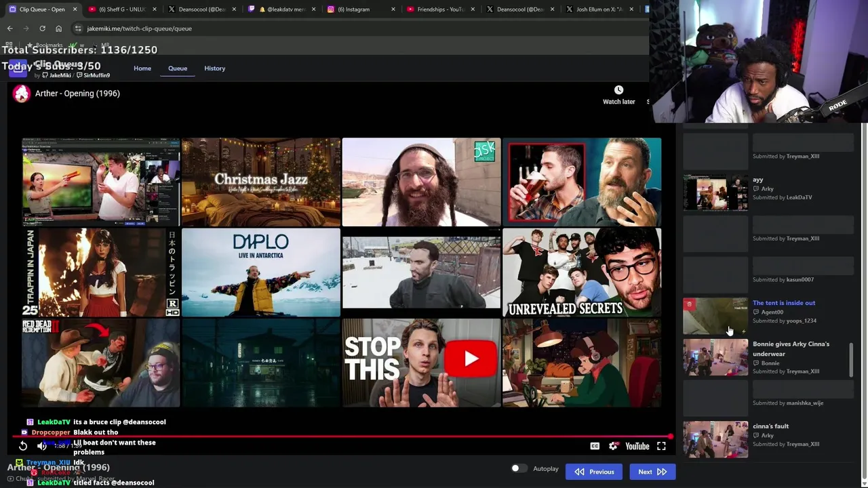The image size is (868, 488).
Task: Open the History nav tab
Action: (215, 68)
